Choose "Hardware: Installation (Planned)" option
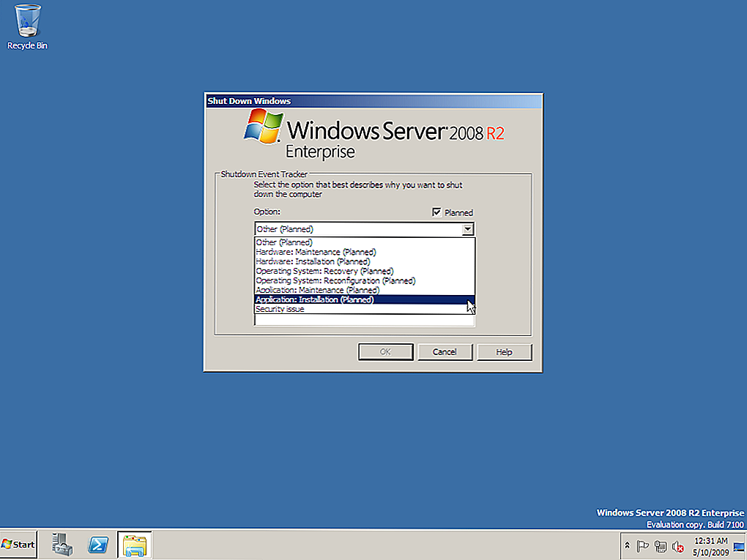The image size is (747, 560). click(x=365, y=261)
